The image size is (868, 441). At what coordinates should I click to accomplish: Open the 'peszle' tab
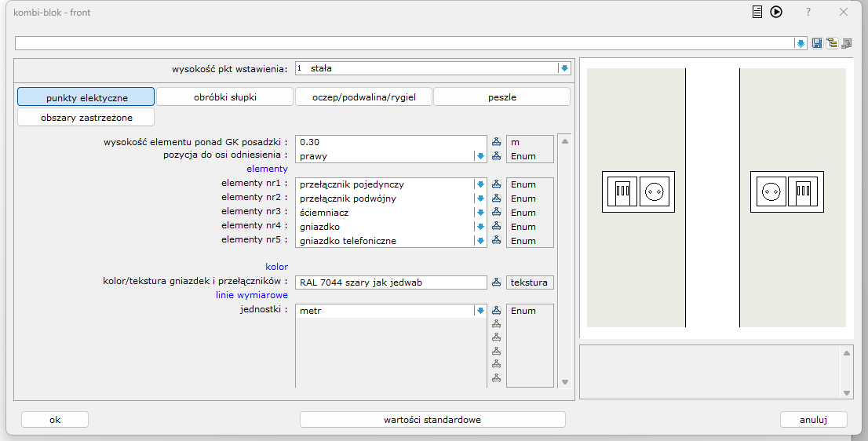[501, 97]
